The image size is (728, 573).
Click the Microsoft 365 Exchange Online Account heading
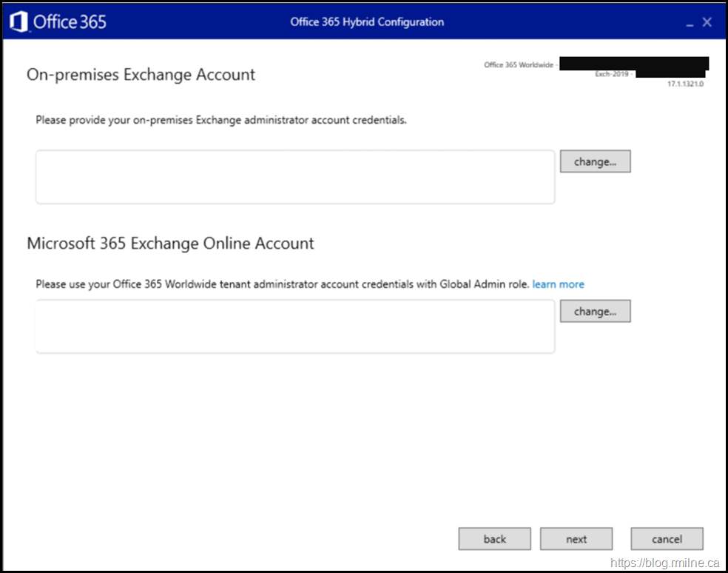pos(170,244)
